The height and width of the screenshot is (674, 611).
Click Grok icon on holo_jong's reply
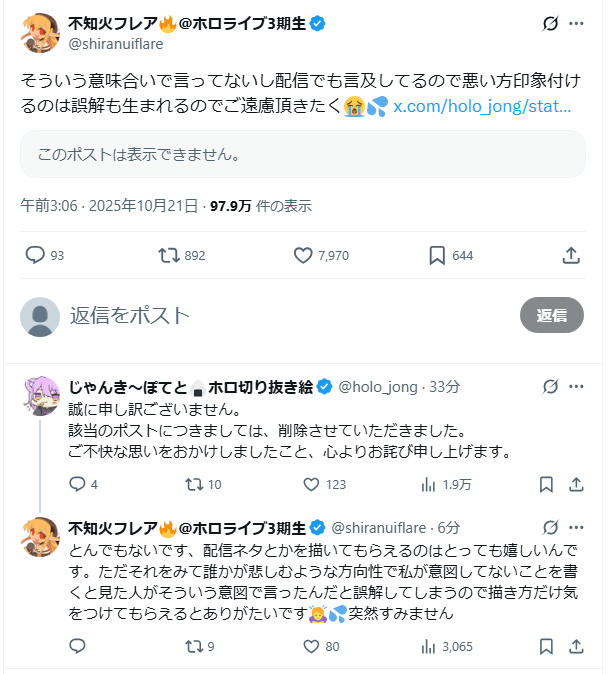pos(549,386)
